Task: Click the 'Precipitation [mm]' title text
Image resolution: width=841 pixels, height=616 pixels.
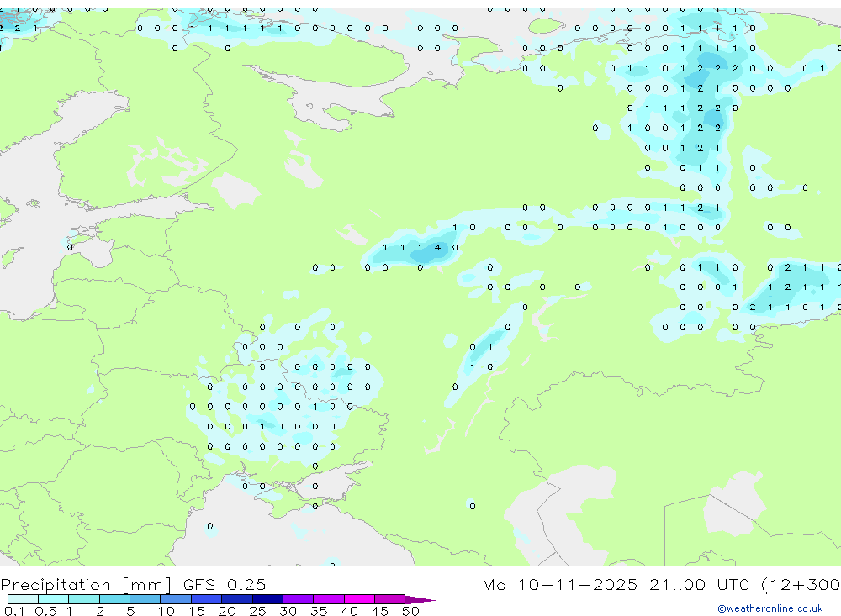Action: coord(86,584)
